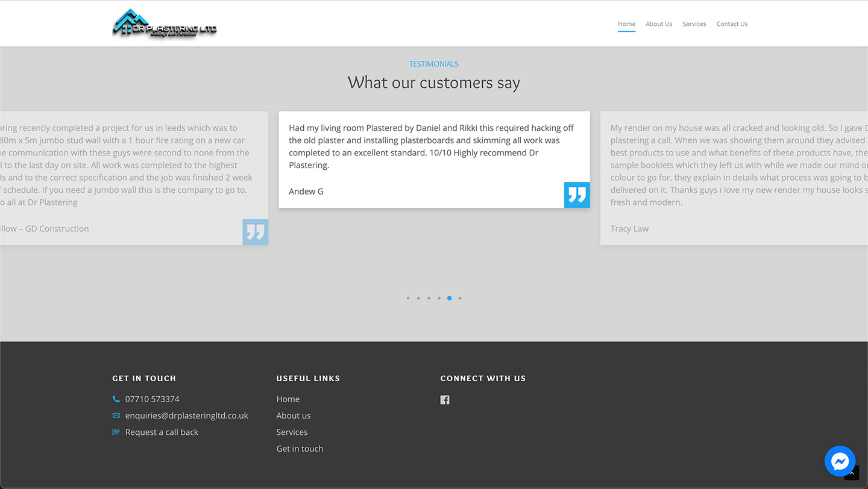Open the footer Home link

[x=288, y=399]
